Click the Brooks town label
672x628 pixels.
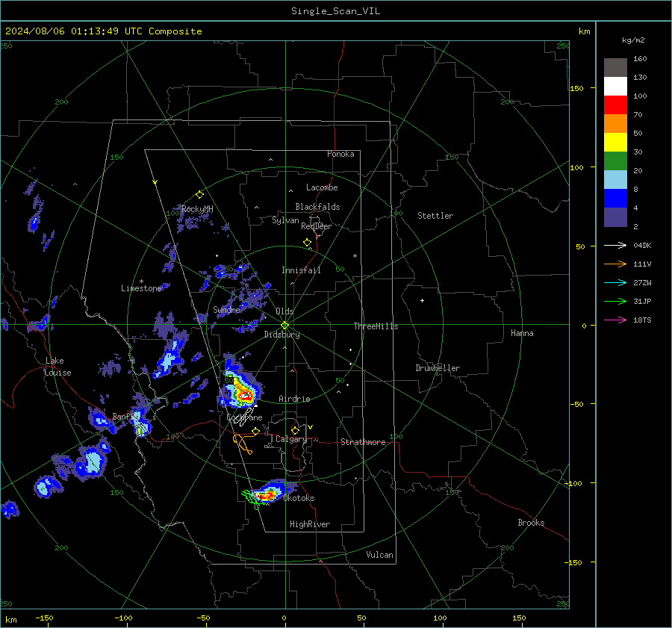coord(531,523)
